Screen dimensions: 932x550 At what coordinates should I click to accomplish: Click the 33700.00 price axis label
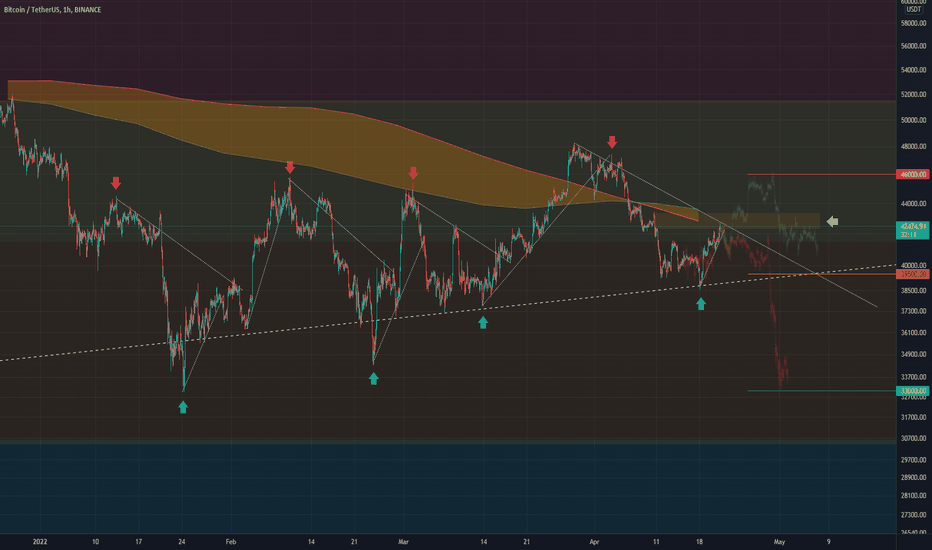[914, 377]
